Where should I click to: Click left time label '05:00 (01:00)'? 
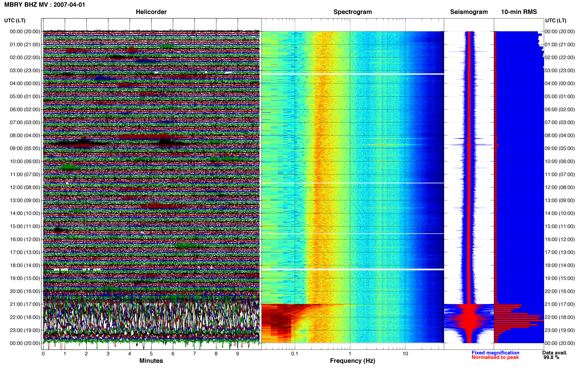[x=25, y=96]
